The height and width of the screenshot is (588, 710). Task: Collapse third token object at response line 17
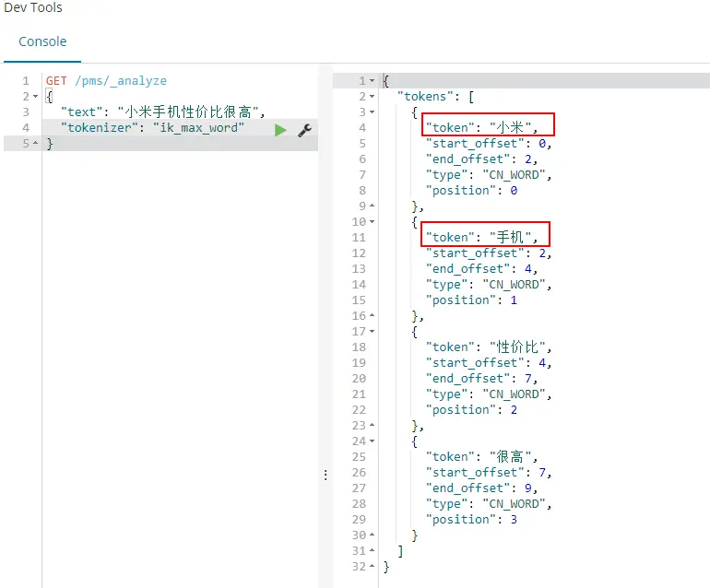373,332
